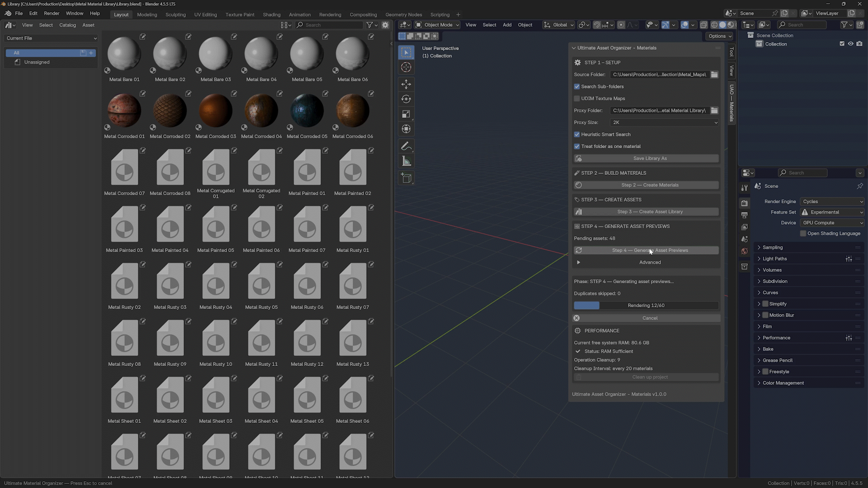Open the Catalog menu in asset browser

(x=67, y=25)
